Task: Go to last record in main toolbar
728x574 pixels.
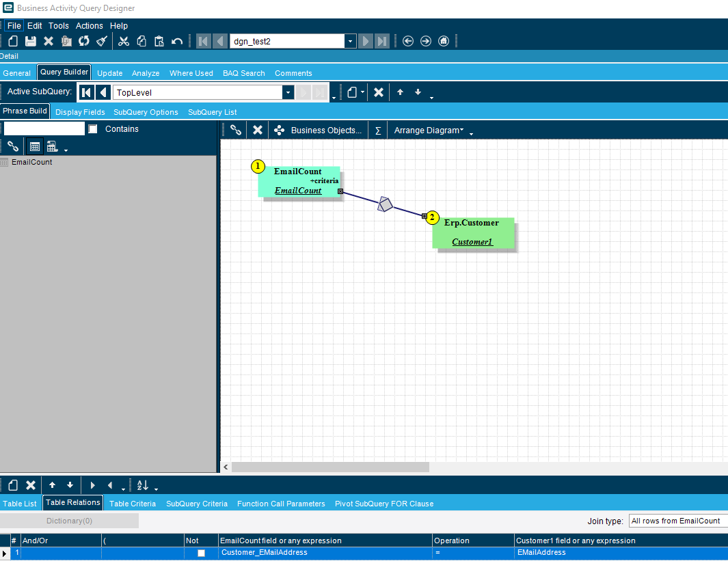Action: 381,41
